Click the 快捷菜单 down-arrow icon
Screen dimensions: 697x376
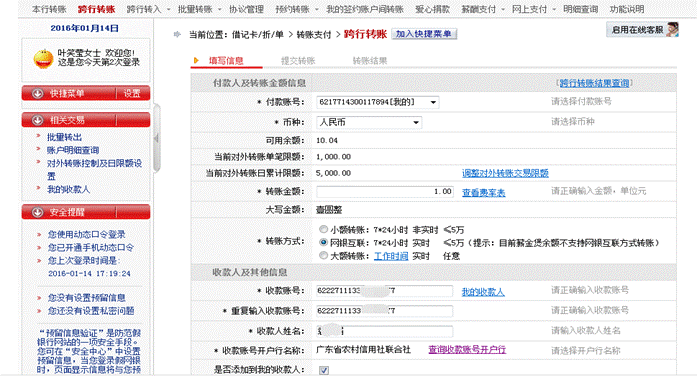(38, 94)
